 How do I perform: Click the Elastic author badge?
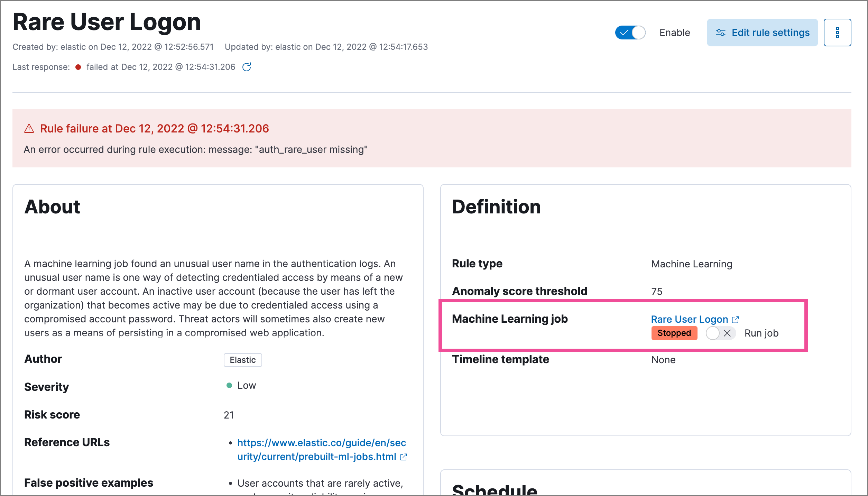click(x=242, y=360)
